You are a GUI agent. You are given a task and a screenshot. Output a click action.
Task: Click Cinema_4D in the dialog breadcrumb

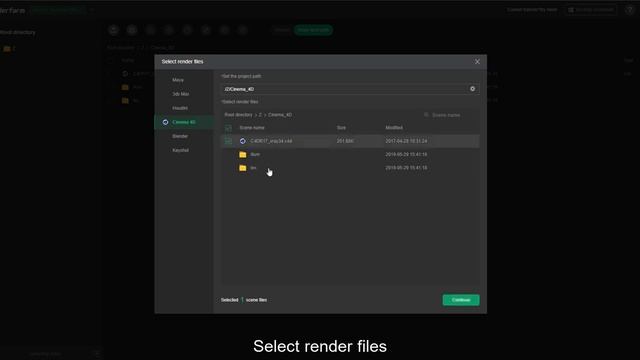click(x=280, y=115)
